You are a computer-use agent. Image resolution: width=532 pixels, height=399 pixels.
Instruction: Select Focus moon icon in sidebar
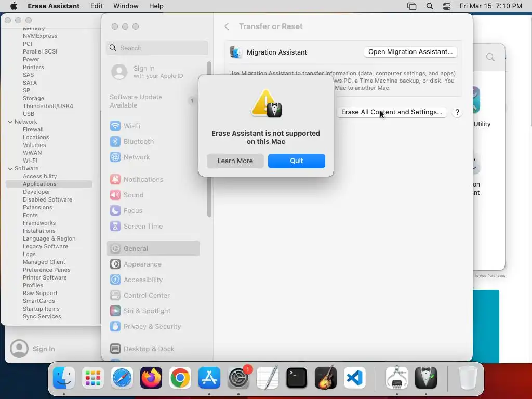[115, 211]
